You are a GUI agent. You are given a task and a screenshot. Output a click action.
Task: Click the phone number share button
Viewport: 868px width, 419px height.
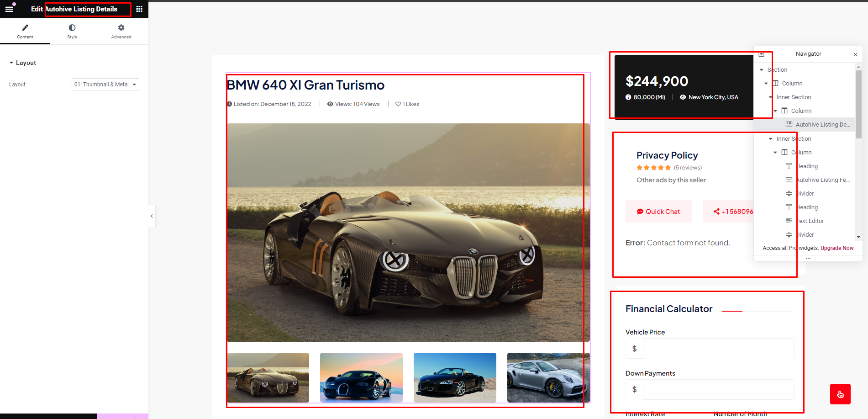click(x=728, y=211)
